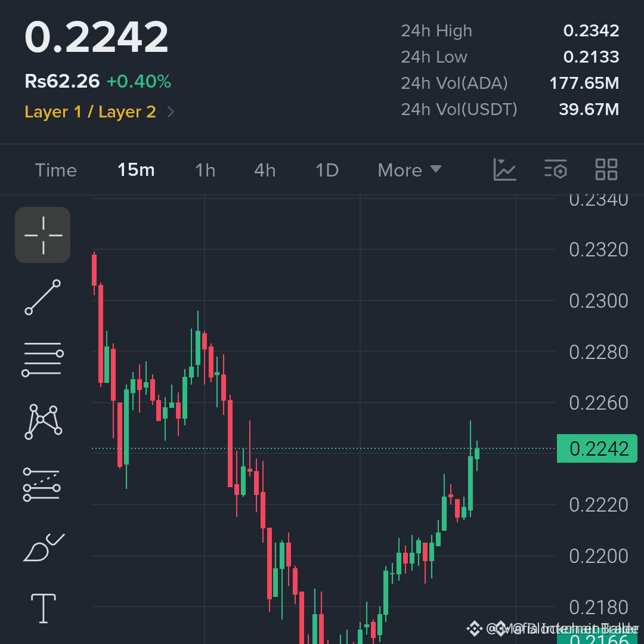Screen dimensions: 644x644
Task: Expand the More intervals dropdown
Action: point(410,170)
